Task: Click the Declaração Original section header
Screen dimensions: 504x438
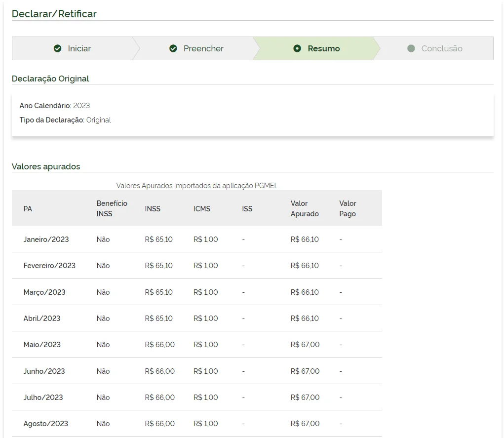Action: 50,79
